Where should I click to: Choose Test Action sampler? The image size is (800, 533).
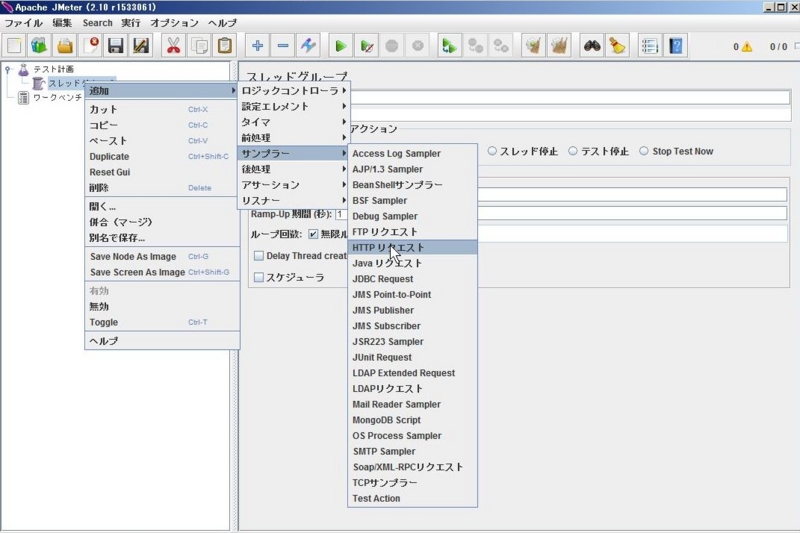click(x=412, y=498)
